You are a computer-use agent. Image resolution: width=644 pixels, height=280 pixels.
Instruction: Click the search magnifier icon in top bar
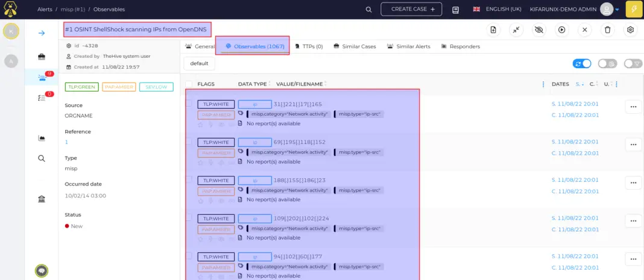pyautogui.click(x=369, y=10)
